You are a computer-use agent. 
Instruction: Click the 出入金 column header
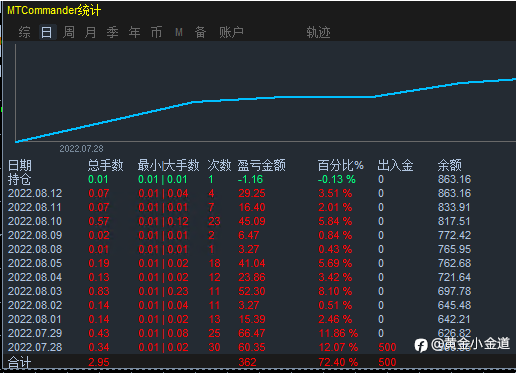coord(395,165)
